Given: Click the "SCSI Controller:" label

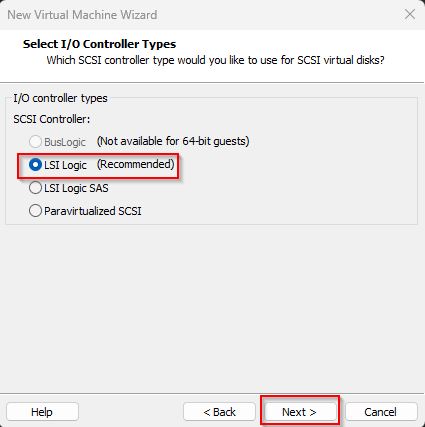Looking at the screenshot, I should (52, 119).
